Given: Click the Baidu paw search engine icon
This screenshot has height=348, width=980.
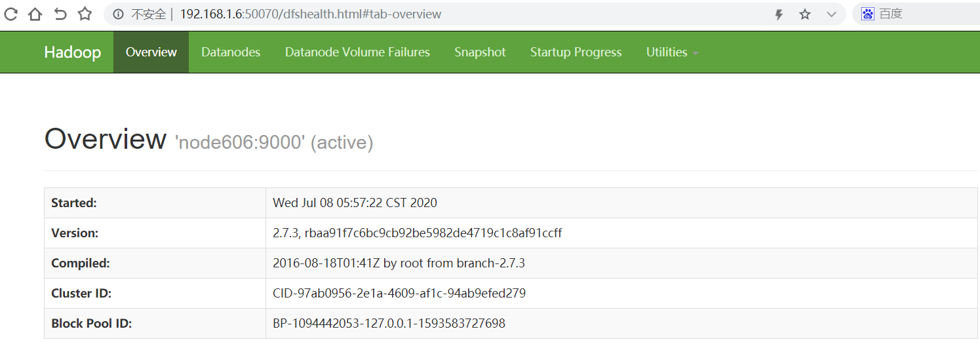Looking at the screenshot, I should 868,14.
